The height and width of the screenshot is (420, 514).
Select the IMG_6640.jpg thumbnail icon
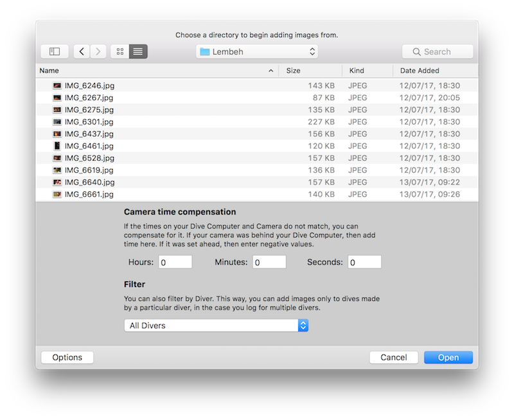click(x=57, y=182)
